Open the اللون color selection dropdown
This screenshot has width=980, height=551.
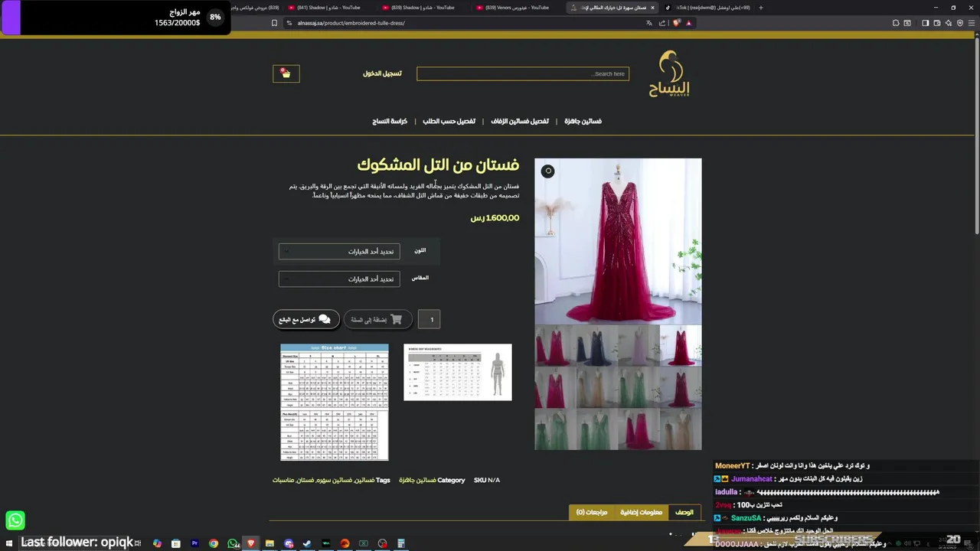pos(339,251)
